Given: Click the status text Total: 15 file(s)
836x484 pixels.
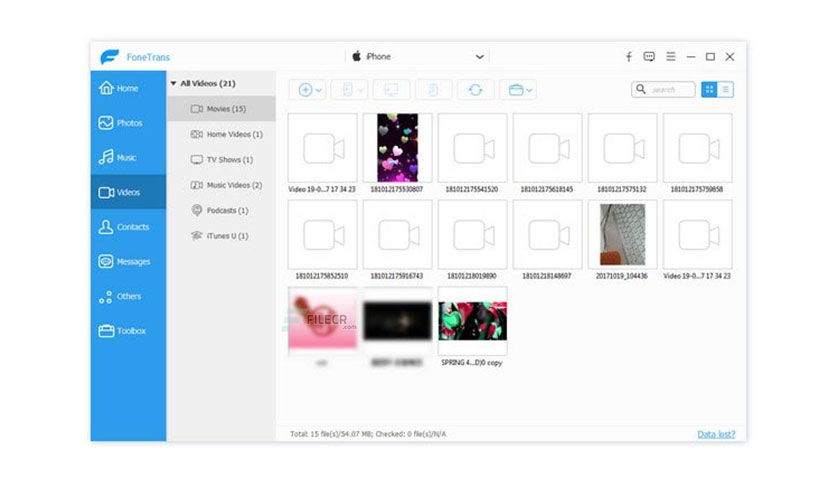Looking at the screenshot, I should (368, 434).
